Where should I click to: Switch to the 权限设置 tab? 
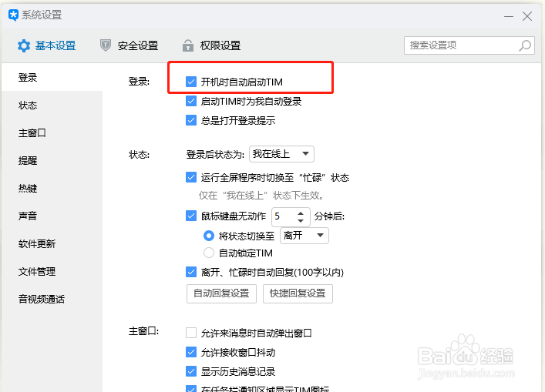pyautogui.click(x=212, y=45)
